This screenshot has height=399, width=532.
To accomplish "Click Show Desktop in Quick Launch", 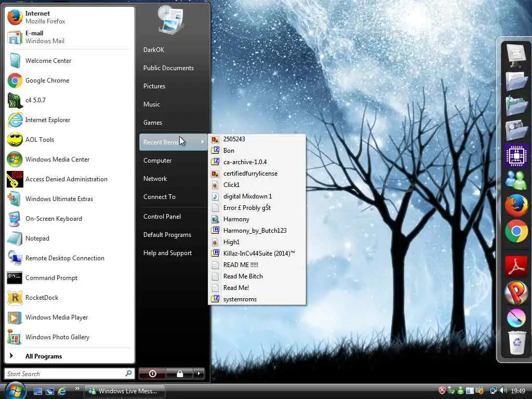I will click(x=37, y=391).
